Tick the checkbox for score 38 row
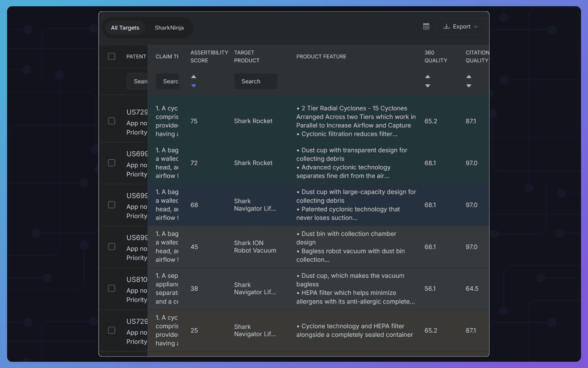The width and height of the screenshot is (588, 368). tap(111, 289)
